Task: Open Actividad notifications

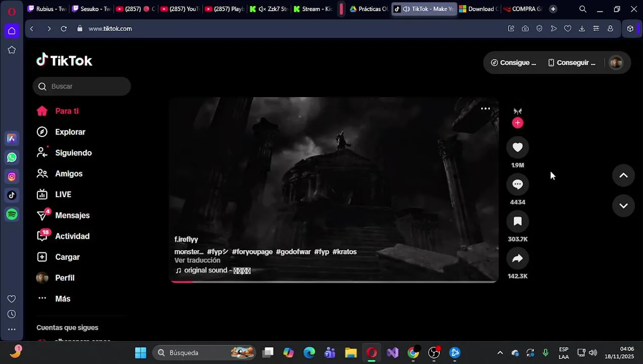Action: tap(72, 236)
